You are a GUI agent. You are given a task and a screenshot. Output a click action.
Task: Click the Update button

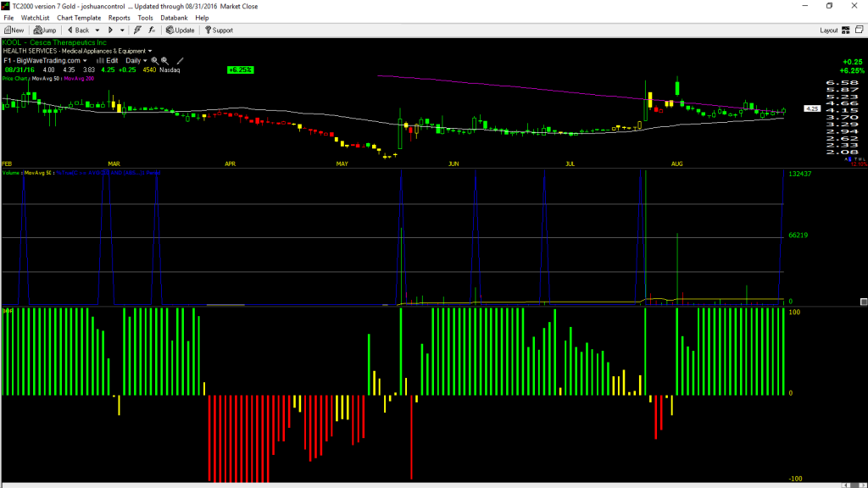click(181, 30)
